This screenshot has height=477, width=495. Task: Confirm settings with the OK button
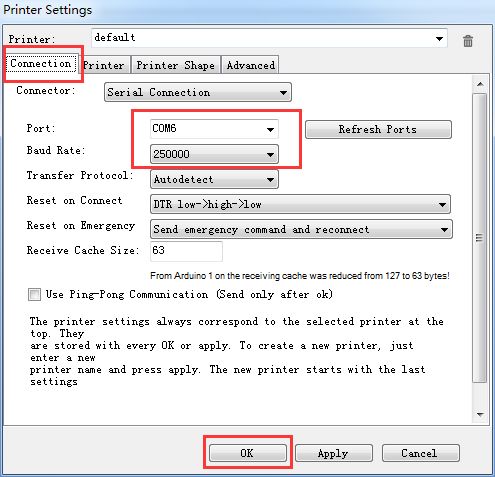click(x=248, y=453)
